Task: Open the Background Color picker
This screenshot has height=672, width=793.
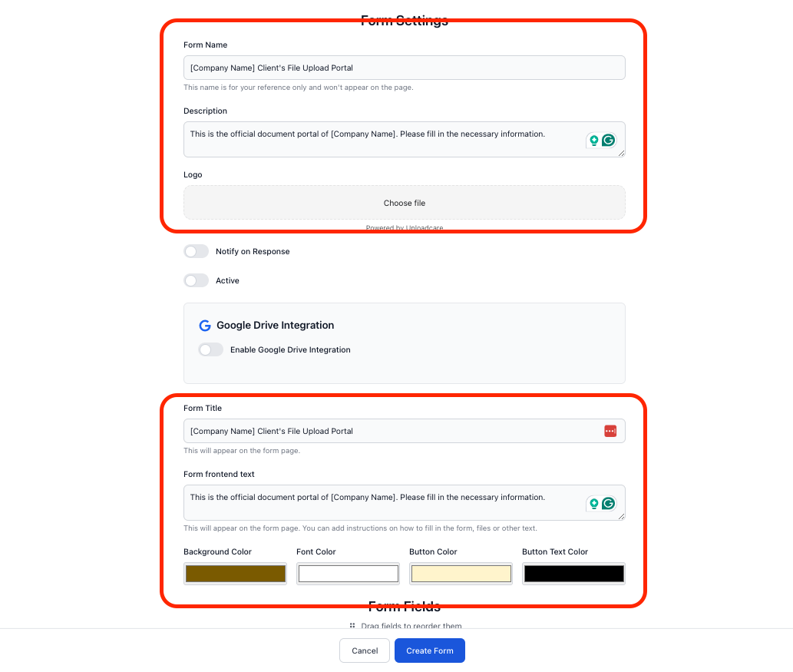Action: [x=236, y=574]
